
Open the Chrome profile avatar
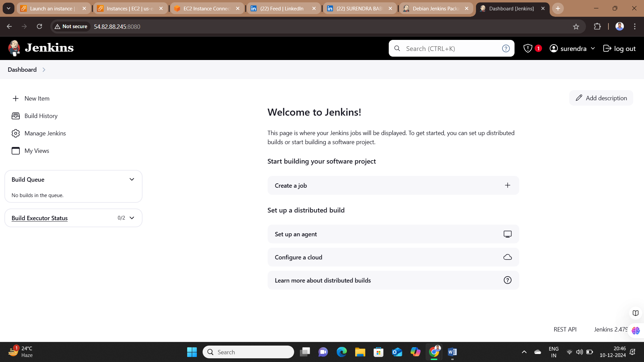pyautogui.click(x=620, y=26)
